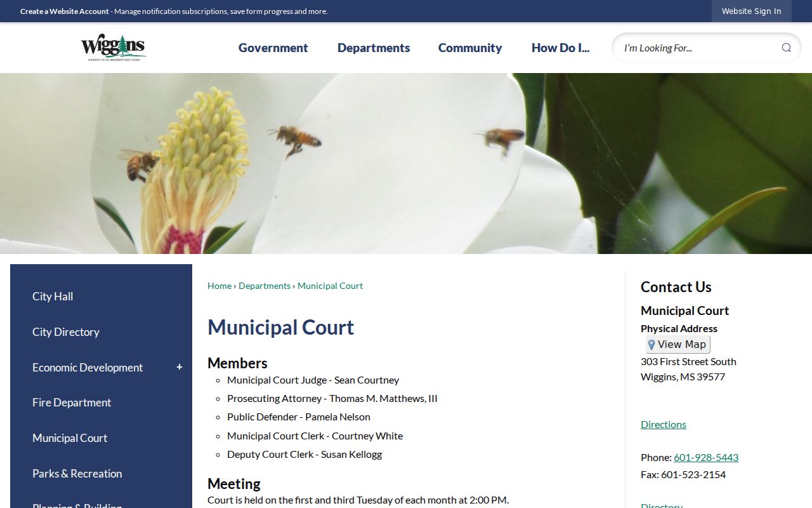Click 'Public Defender - Pamela Nelson' text
Viewport: 812px width, 508px height.
[299, 417]
